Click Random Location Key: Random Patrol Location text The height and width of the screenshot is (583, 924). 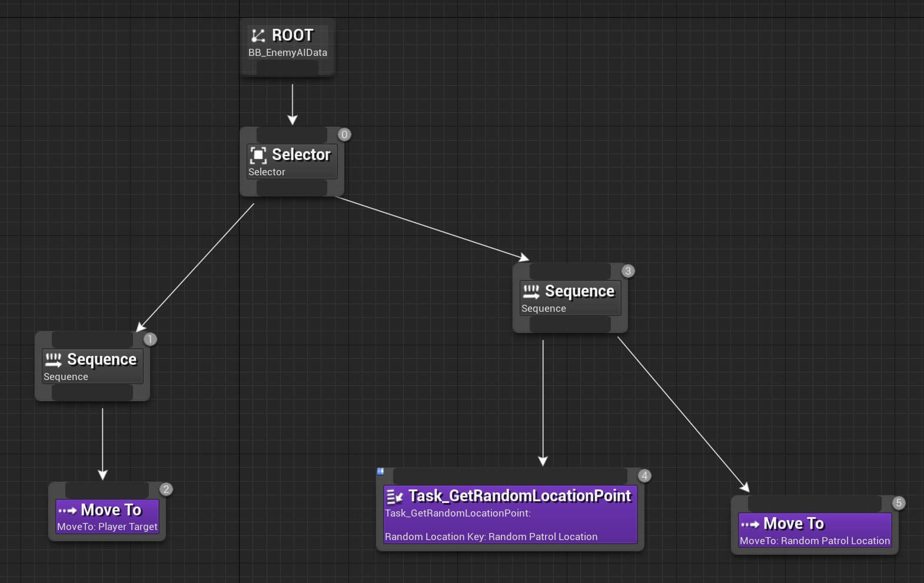pos(491,537)
